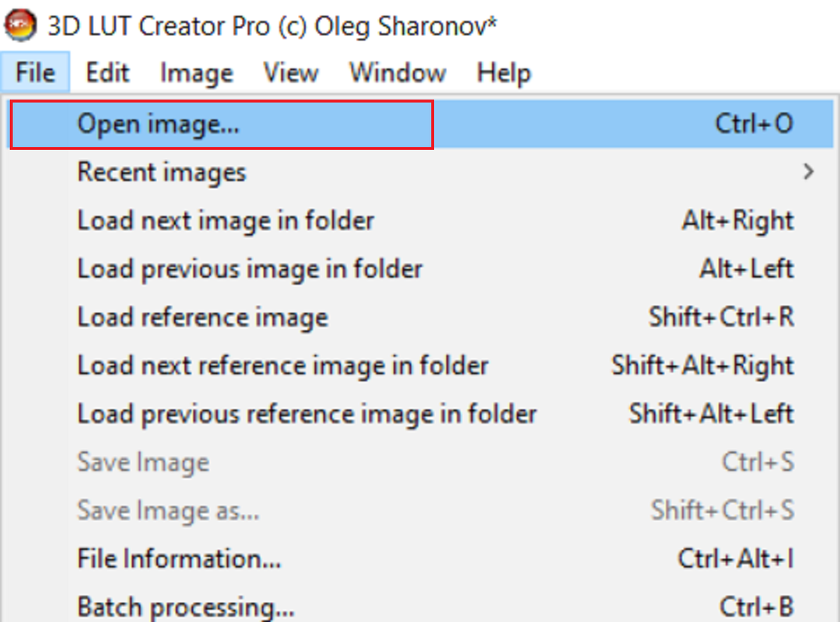840x622 pixels.
Task: Open File Information...
Action: coord(421,559)
